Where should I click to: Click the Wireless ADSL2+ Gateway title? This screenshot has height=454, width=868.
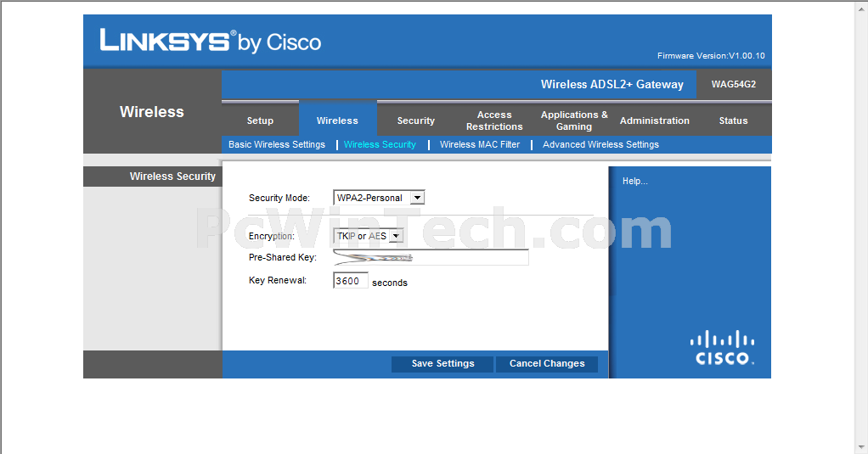click(x=612, y=84)
